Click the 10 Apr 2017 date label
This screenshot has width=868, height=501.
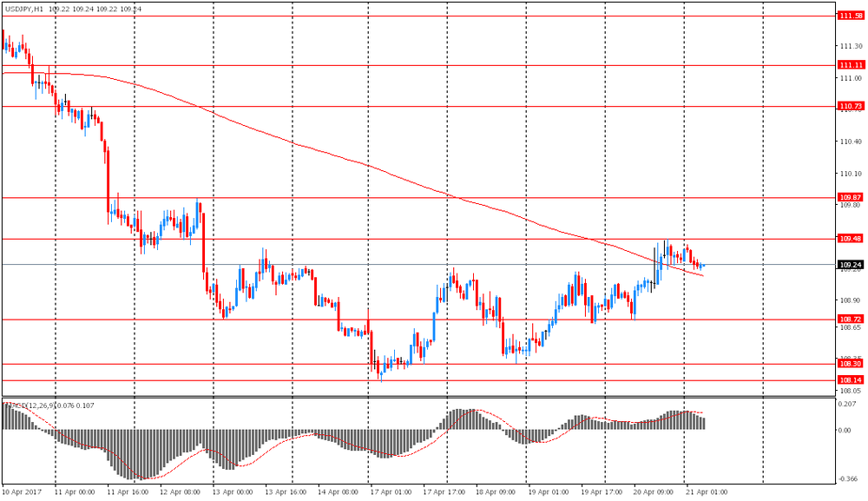point(22,491)
